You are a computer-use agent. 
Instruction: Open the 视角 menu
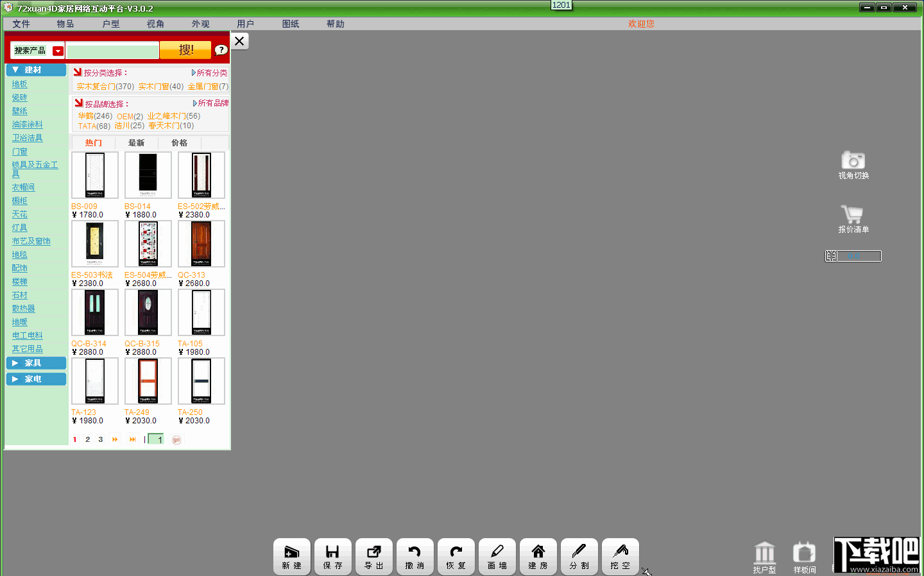tap(156, 24)
